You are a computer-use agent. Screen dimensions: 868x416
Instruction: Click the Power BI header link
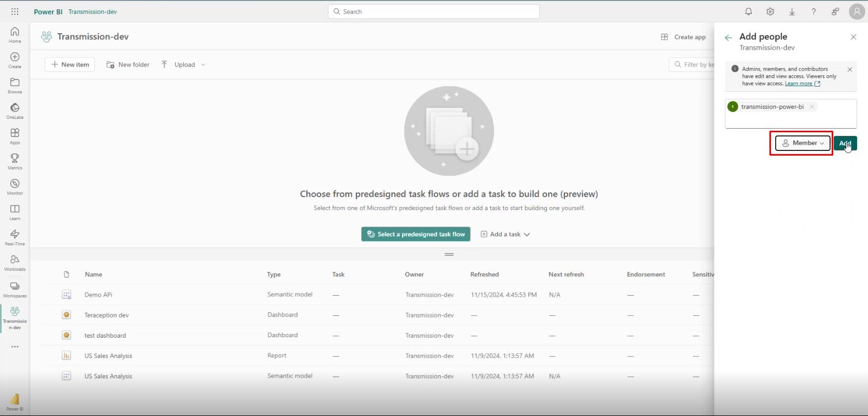(48, 11)
